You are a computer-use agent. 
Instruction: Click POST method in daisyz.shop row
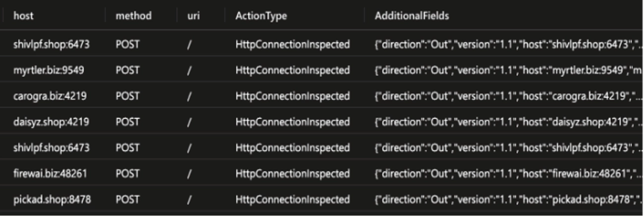pyautogui.click(x=127, y=122)
